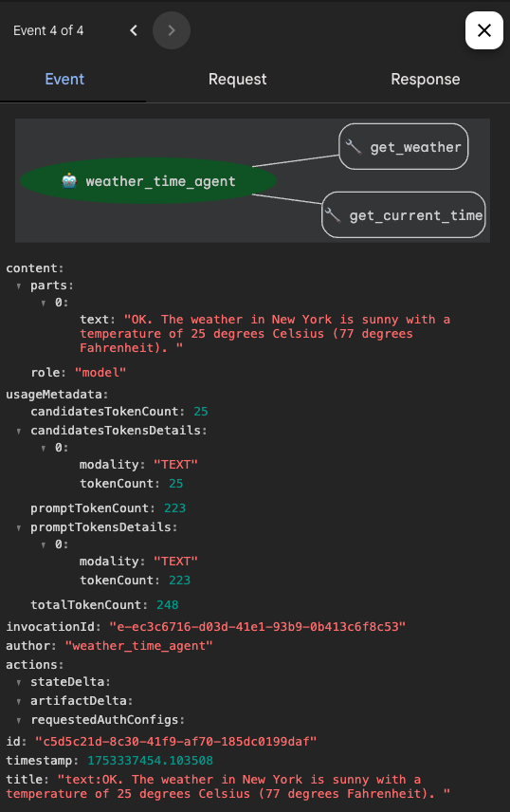Collapse the promptTokensDetails node
This screenshot has width=510, height=812.
coord(19,527)
